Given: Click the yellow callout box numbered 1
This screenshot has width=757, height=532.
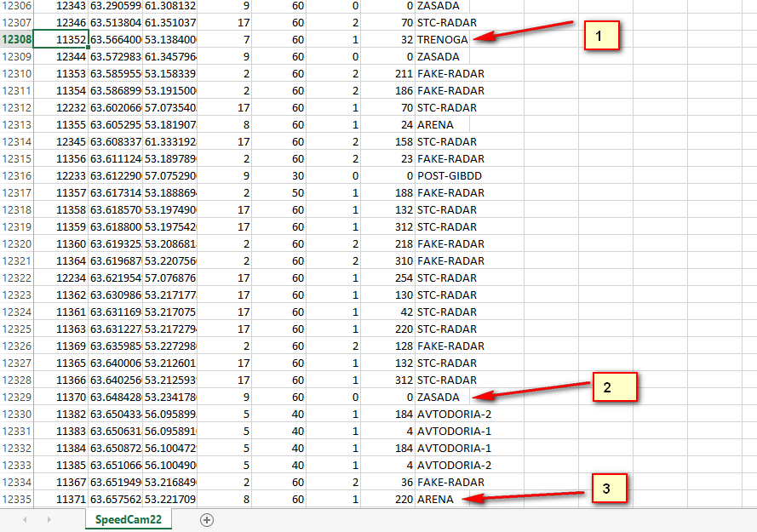Looking at the screenshot, I should [x=599, y=37].
